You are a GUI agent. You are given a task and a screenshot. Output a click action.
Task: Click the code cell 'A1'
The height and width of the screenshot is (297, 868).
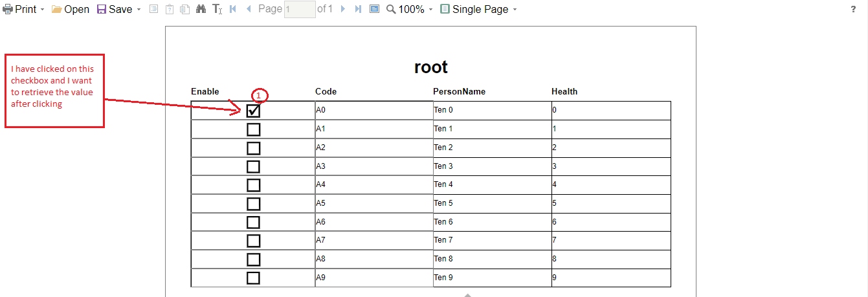(x=374, y=129)
